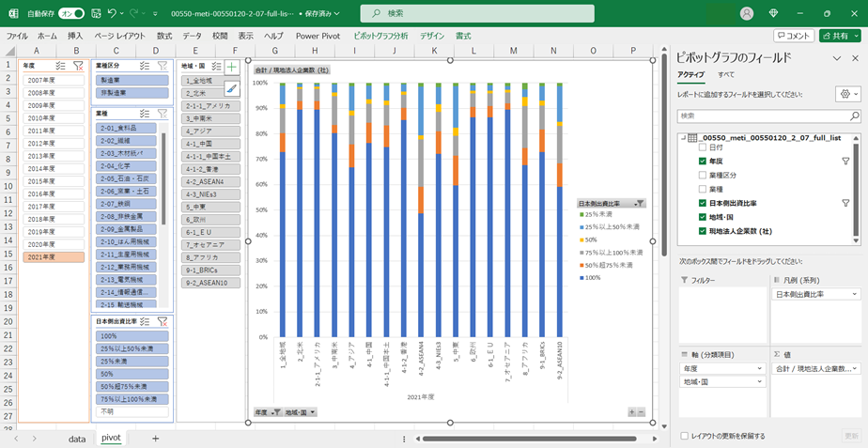The image size is (868, 448).
Task: Uncheck the 地域・国 field checkbox
Action: [703, 217]
